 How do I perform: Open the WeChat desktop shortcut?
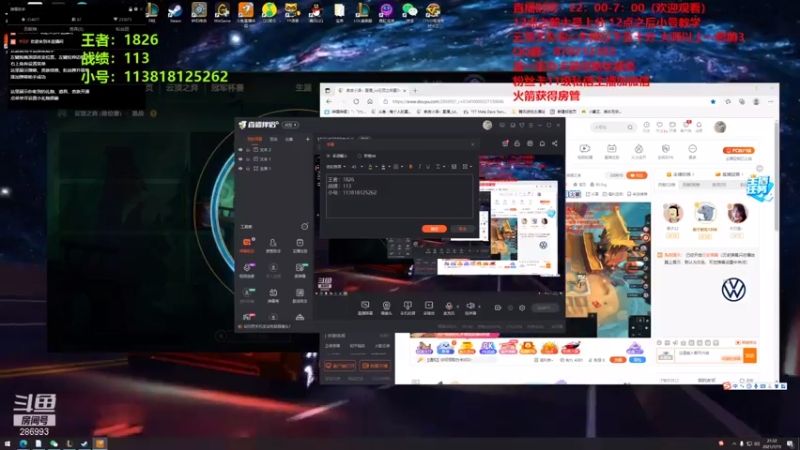pyautogui.click(x=409, y=10)
